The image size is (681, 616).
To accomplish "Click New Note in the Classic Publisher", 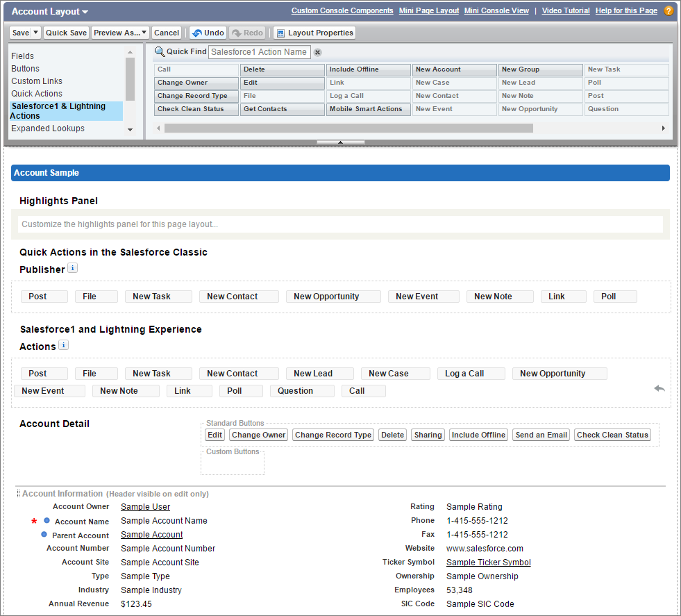I will coord(500,297).
